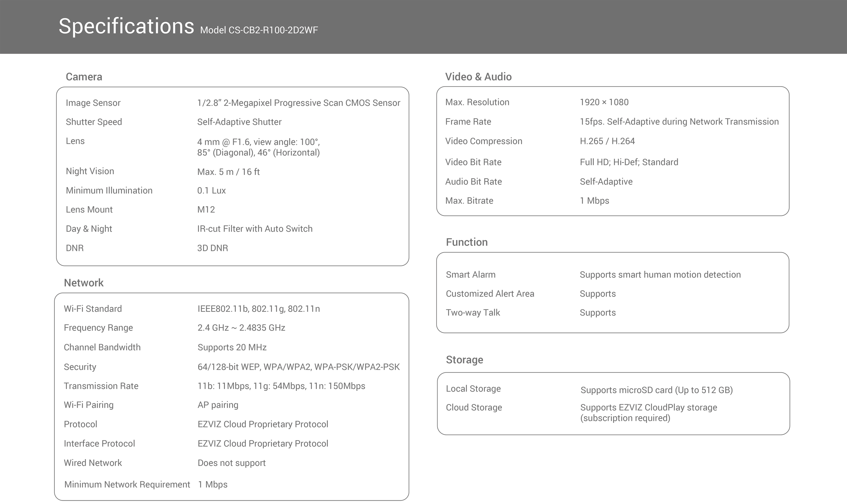The height and width of the screenshot is (504, 847).
Task: Select the Camera section heading
Action: (x=84, y=77)
